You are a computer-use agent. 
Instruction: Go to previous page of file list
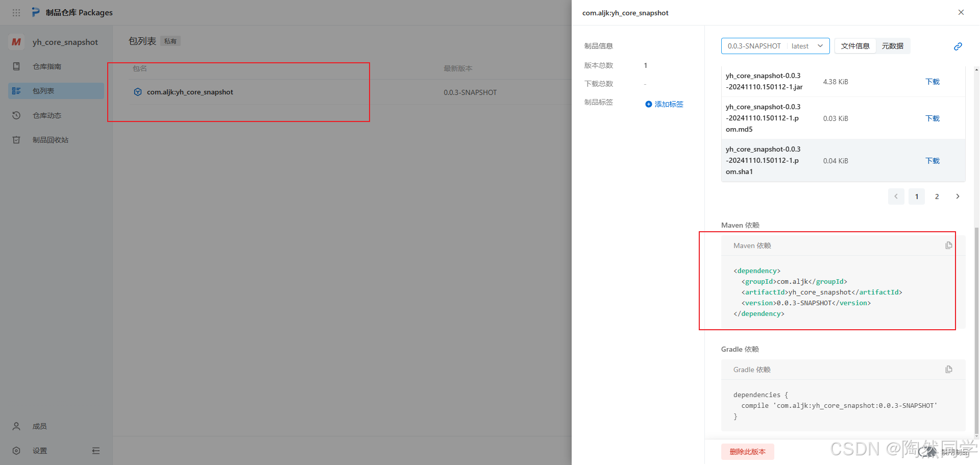[x=896, y=197]
